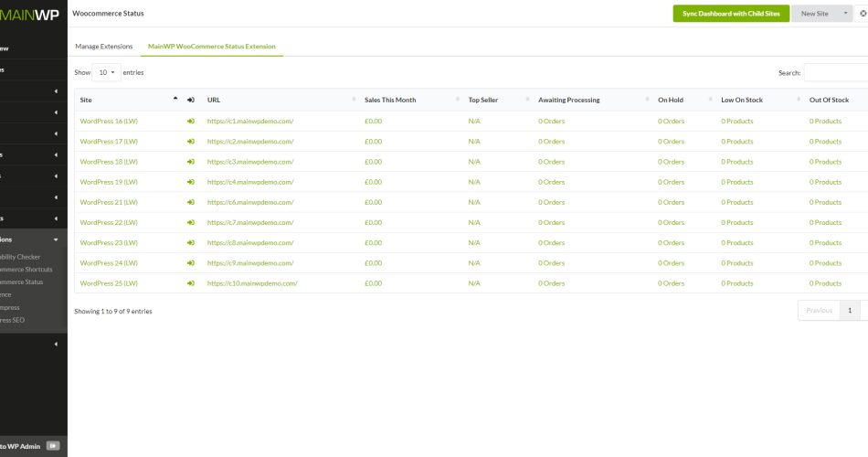Sort by Sales This Month column
The width and height of the screenshot is (868, 457).
[390, 100]
